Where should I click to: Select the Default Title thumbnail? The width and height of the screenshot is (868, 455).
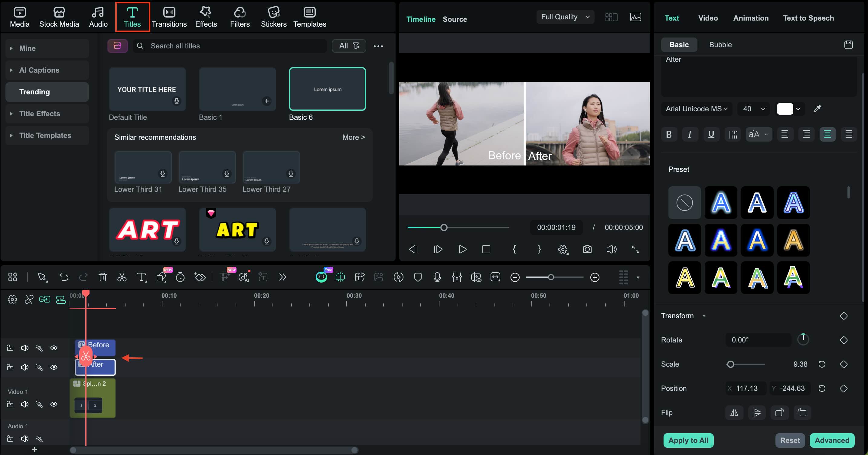[x=147, y=89]
